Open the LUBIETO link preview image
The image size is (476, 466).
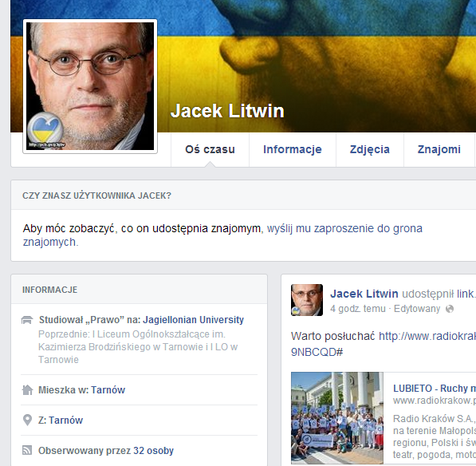coord(337,417)
